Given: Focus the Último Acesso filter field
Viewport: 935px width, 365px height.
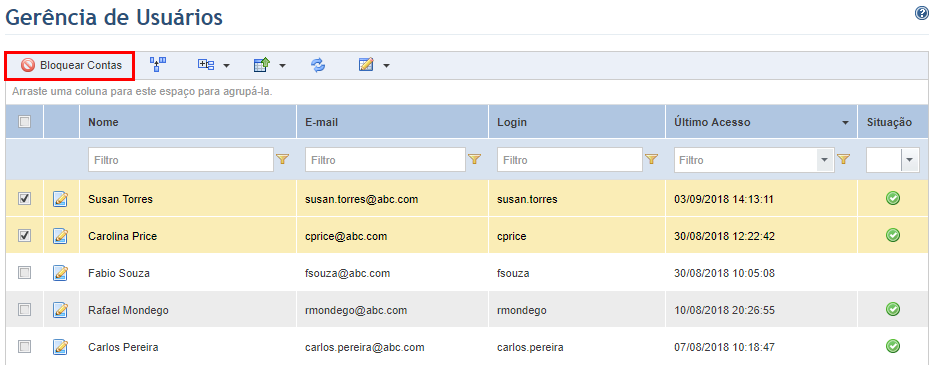Looking at the screenshot, I should click(745, 160).
